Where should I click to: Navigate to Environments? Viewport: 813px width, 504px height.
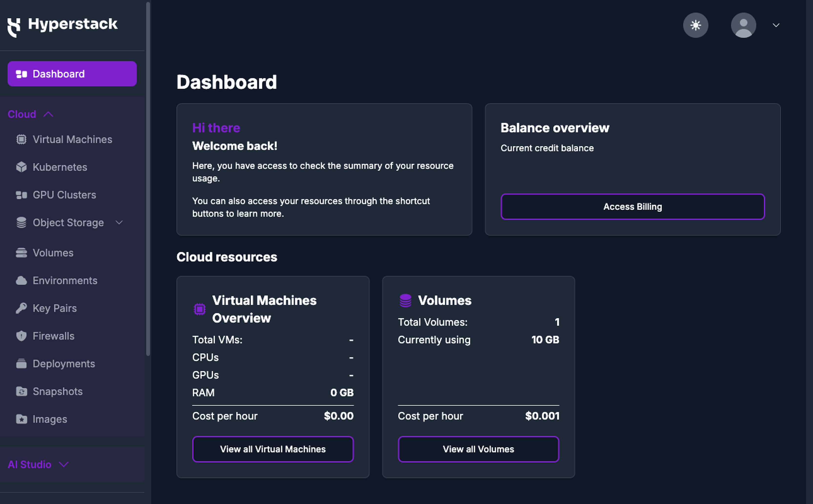pyautogui.click(x=65, y=281)
